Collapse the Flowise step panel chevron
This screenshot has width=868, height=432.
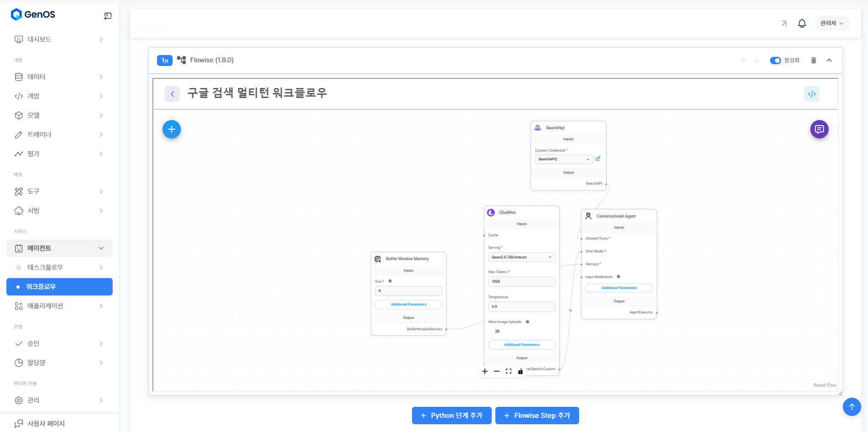tap(829, 60)
